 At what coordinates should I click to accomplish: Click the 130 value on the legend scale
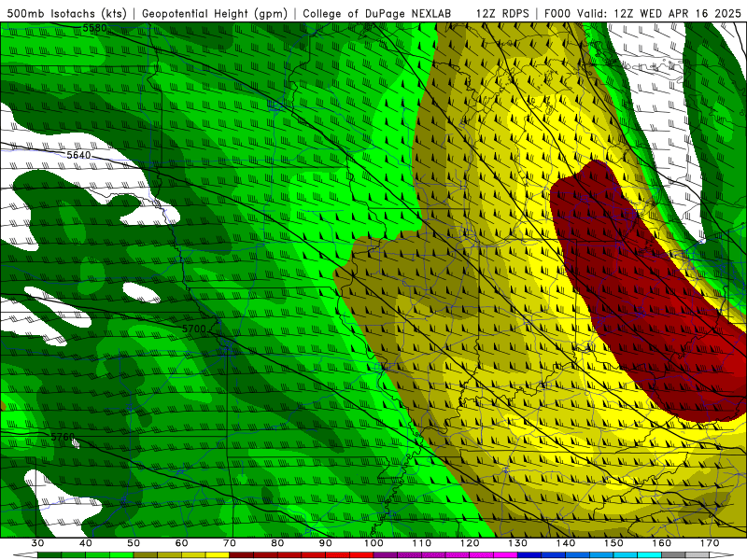click(x=518, y=543)
